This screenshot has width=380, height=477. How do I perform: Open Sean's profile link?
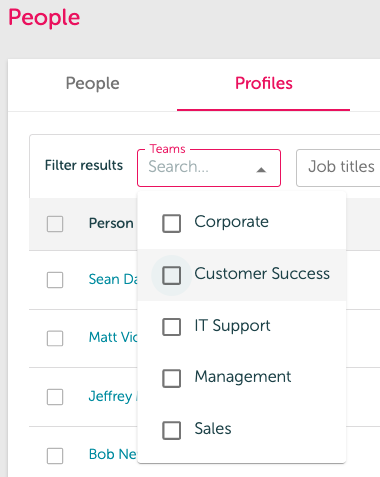113,279
